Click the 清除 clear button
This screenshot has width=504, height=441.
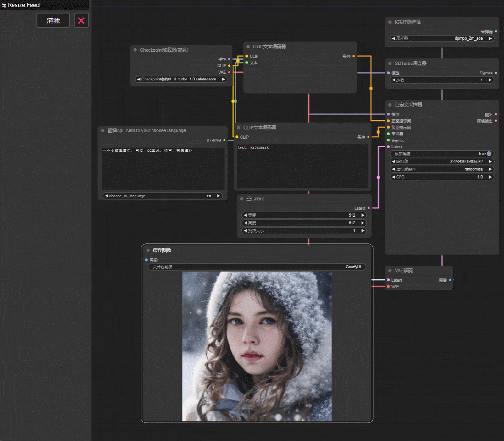(53, 21)
